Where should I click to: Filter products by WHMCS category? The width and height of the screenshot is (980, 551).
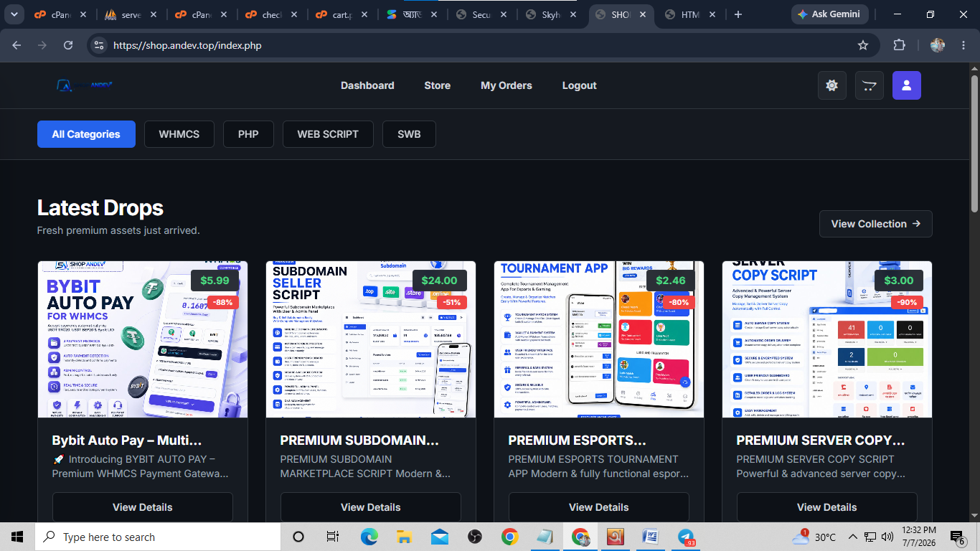click(x=179, y=134)
